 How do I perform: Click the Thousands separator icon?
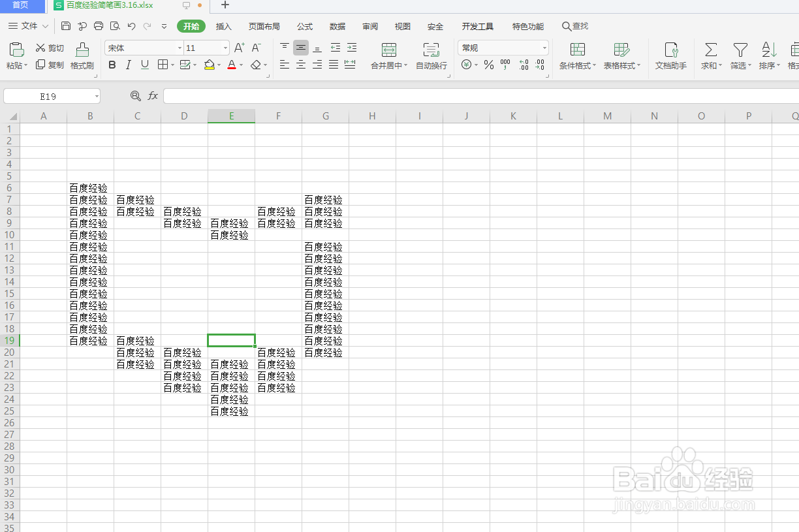505,65
